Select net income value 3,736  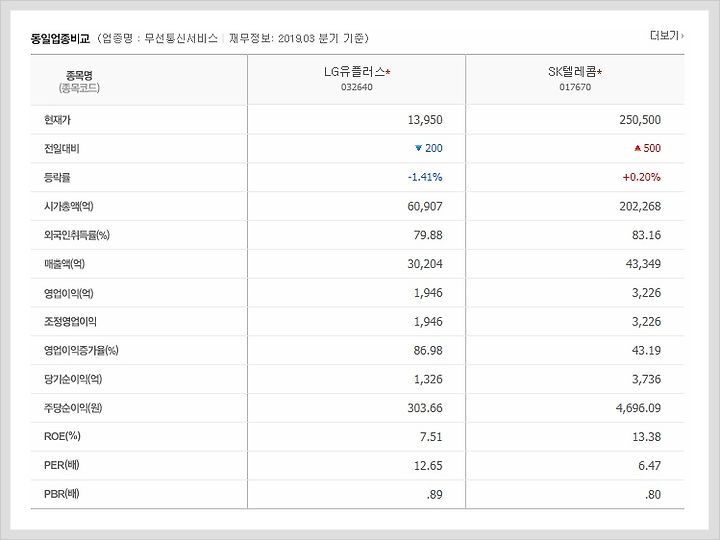(x=647, y=379)
